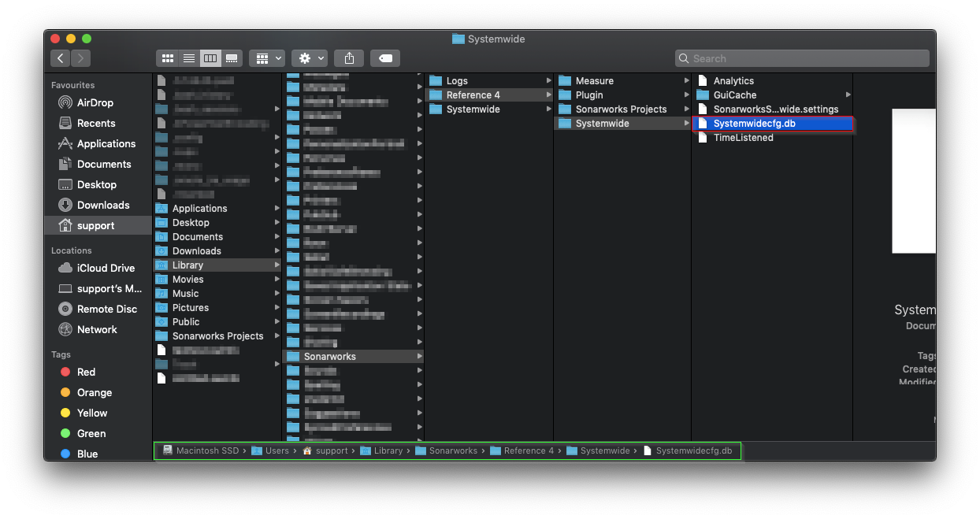The height and width of the screenshot is (519, 980).
Task: Expand the Music folder arrow
Action: pos(277,293)
